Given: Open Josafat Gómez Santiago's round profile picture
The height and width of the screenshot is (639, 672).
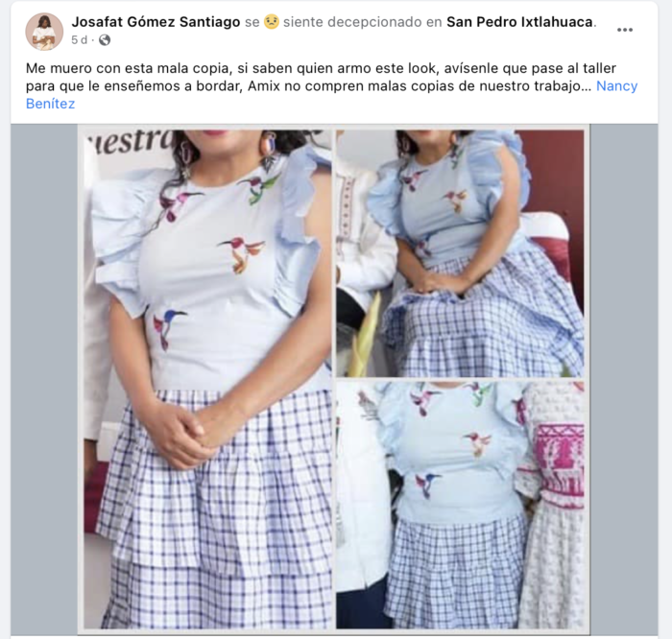Looking at the screenshot, I should pyautogui.click(x=44, y=32).
